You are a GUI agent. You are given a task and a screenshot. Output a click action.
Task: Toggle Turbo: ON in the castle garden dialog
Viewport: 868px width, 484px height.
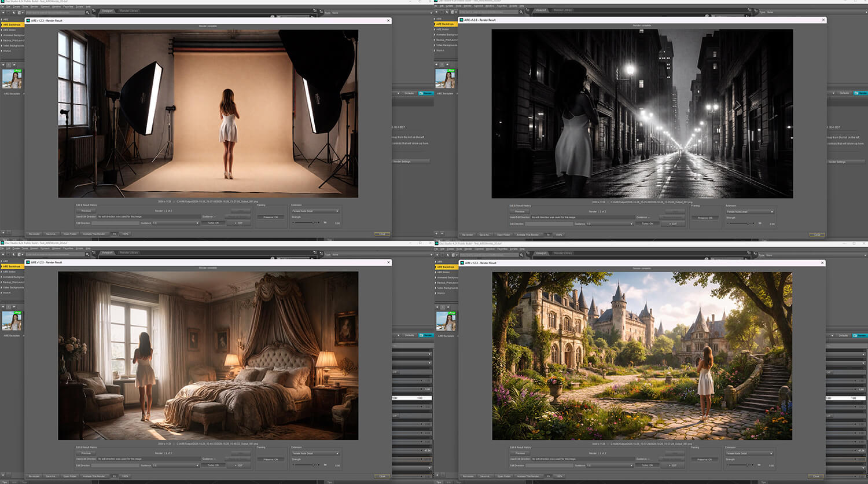(647, 465)
